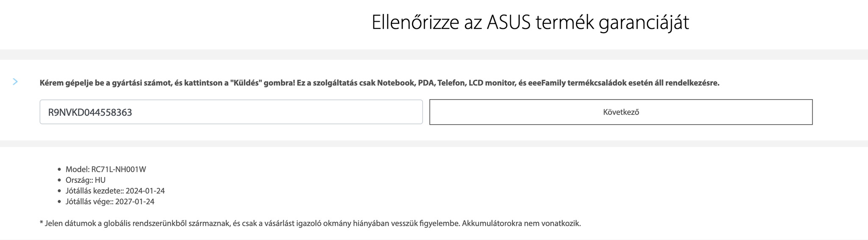Click the word ASUS in the heading
The width and height of the screenshot is (868, 240).
[x=508, y=22]
